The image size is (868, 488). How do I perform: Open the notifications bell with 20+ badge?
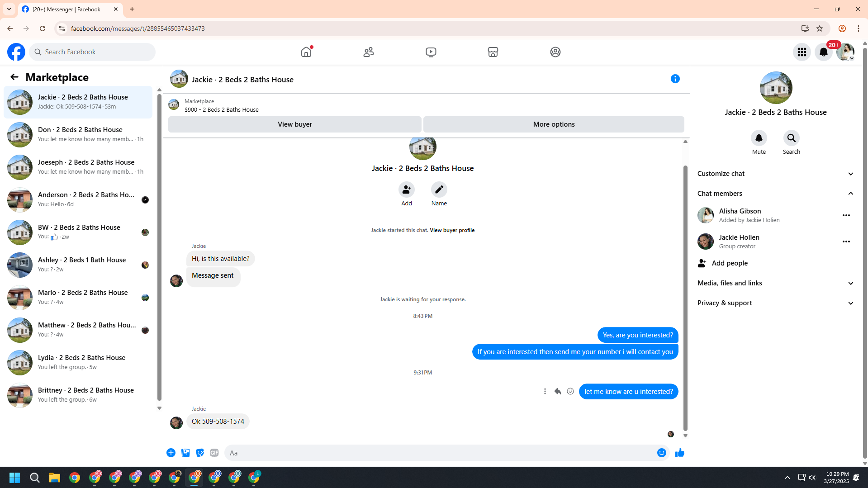[x=824, y=52]
